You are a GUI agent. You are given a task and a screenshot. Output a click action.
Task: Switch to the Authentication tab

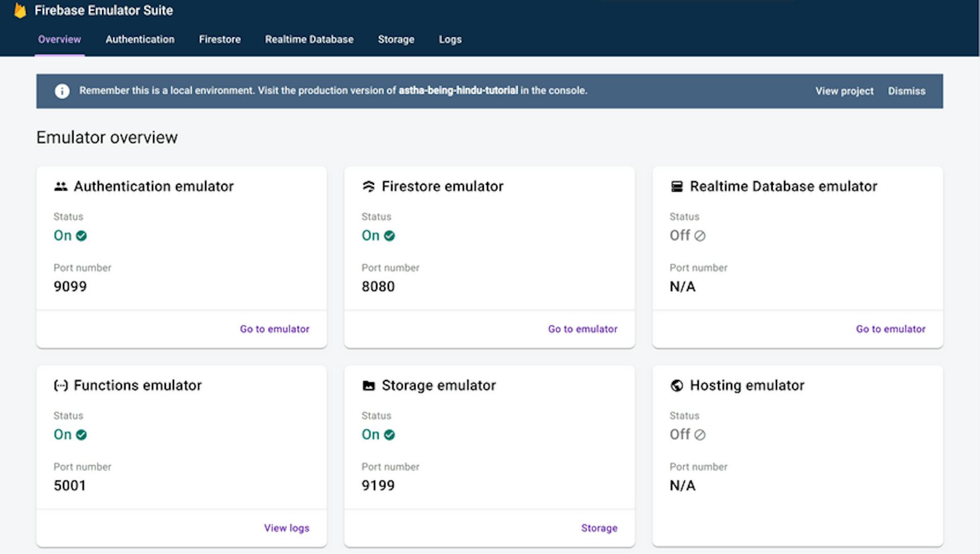[x=140, y=39]
